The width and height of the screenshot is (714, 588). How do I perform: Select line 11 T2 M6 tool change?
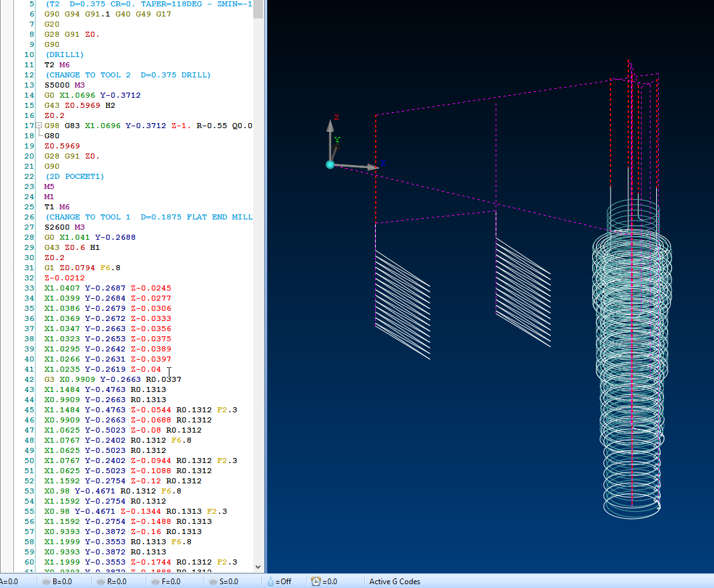coord(57,65)
